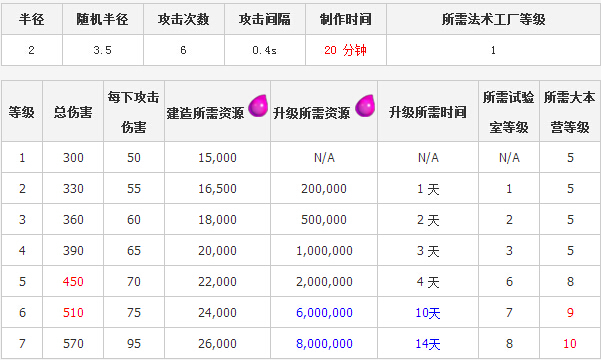
Task: Click the blue 8,000,000 upgrade cost
Action: (324, 344)
